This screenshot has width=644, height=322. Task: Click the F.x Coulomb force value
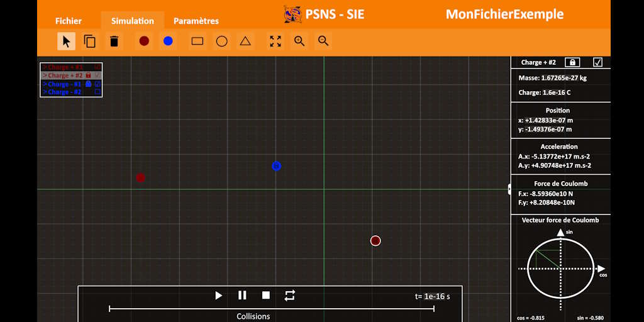(553, 194)
